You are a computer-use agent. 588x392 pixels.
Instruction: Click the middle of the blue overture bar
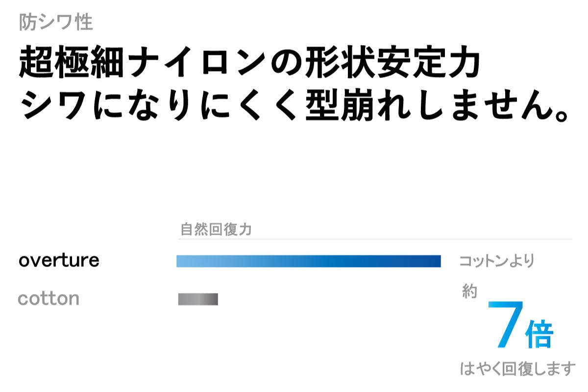[x=309, y=261]
